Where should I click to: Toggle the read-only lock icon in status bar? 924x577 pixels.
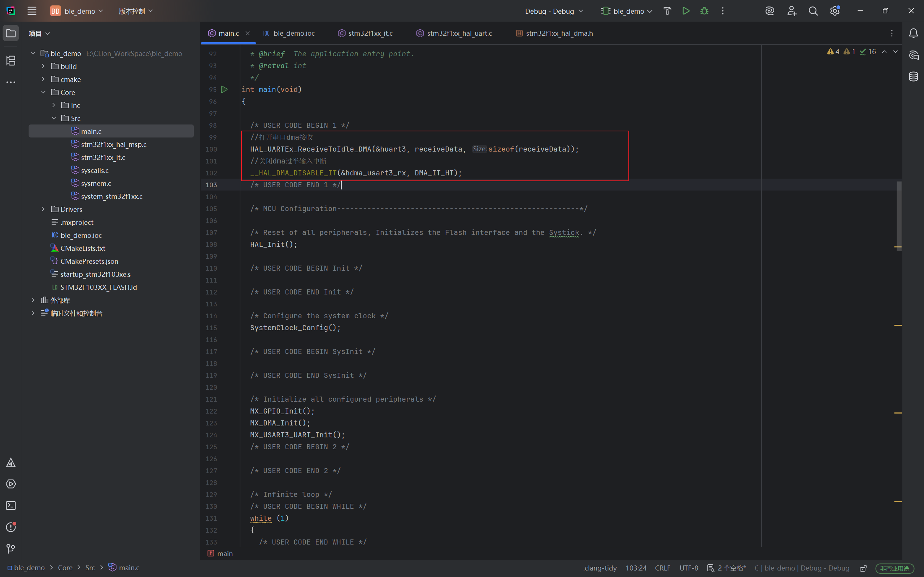[x=863, y=568]
